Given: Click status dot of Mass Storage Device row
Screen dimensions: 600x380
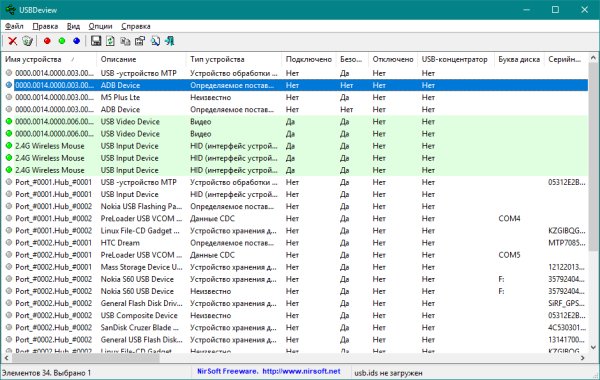Looking at the screenshot, I should pos(9,267).
